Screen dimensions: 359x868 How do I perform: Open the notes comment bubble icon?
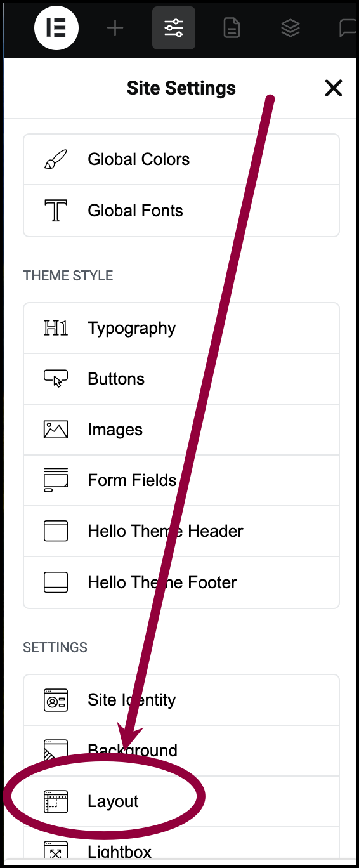tap(347, 28)
